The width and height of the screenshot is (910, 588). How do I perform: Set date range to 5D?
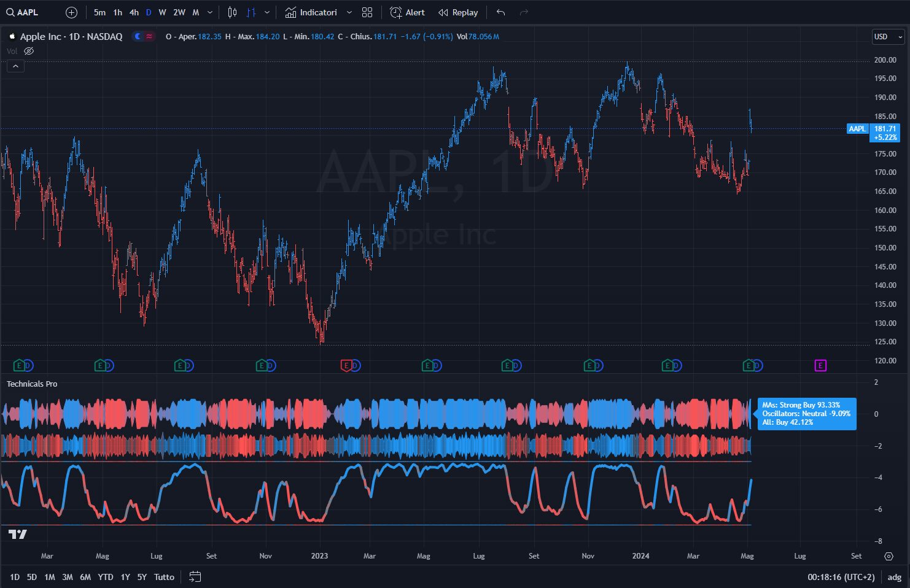pos(32,577)
